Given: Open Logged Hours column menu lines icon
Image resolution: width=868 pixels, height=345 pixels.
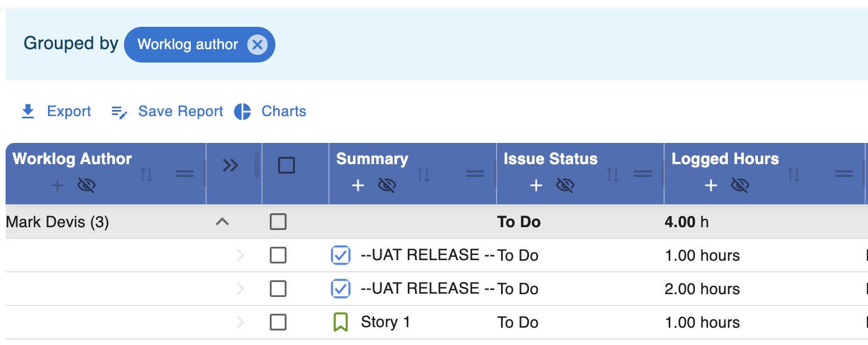Looking at the screenshot, I should [x=844, y=174].
